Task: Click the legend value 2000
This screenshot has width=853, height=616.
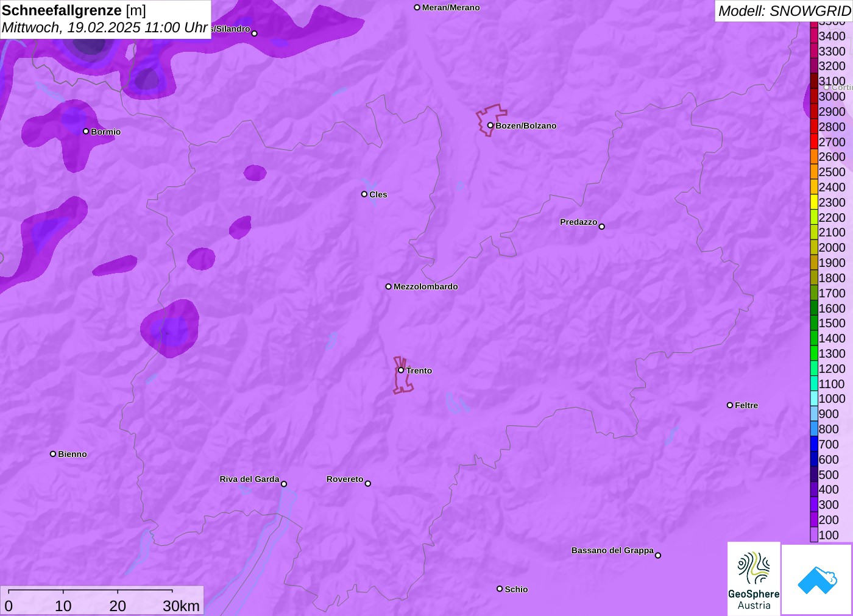Action: [x=832, y=247]
